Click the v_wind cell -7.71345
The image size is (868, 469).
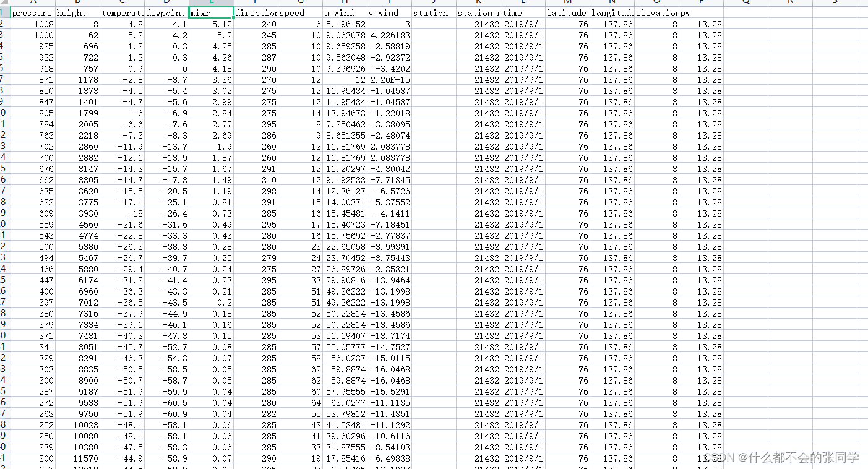click(x=389, y=180)
